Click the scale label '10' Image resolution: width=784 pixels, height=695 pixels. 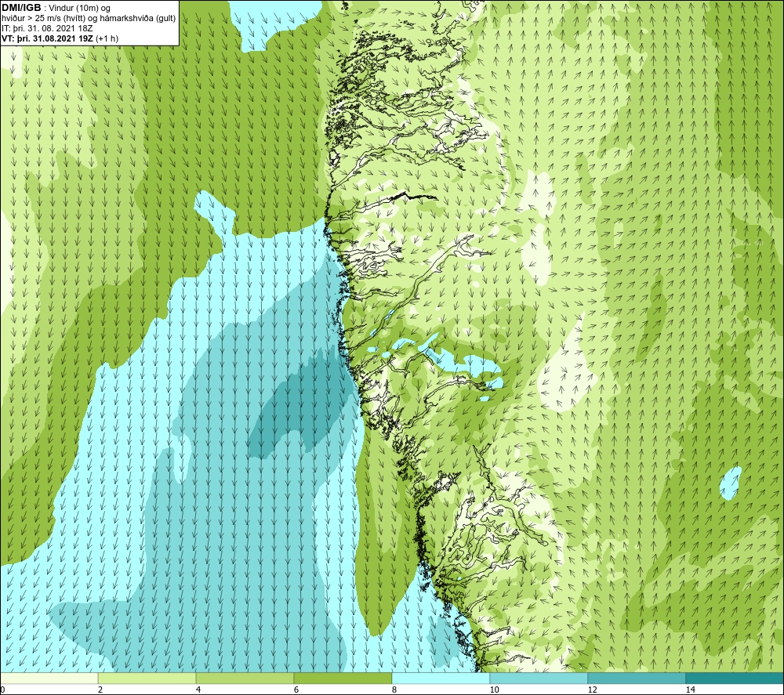[x=494, y=690]
